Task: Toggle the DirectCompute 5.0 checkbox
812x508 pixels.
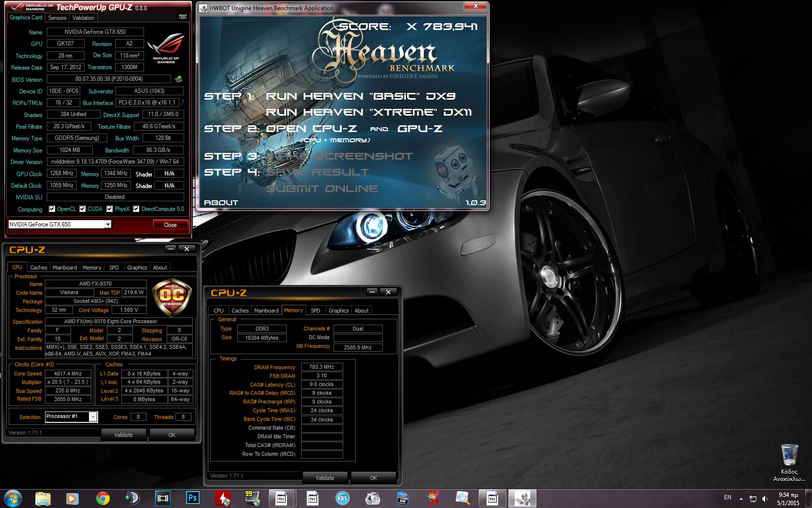Action: [x=136, y=209]
